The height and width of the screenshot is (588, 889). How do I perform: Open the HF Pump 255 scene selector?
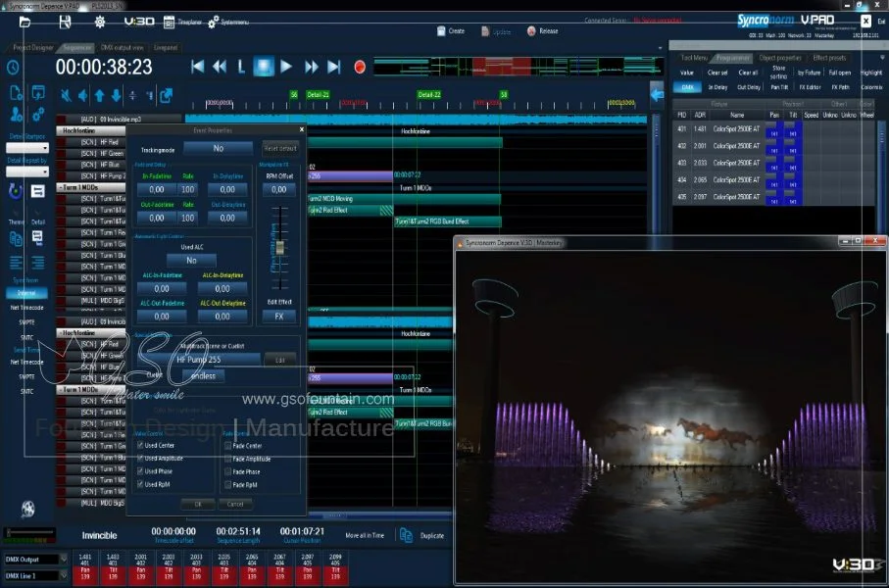pyautogui.click(x=198, y=360)
